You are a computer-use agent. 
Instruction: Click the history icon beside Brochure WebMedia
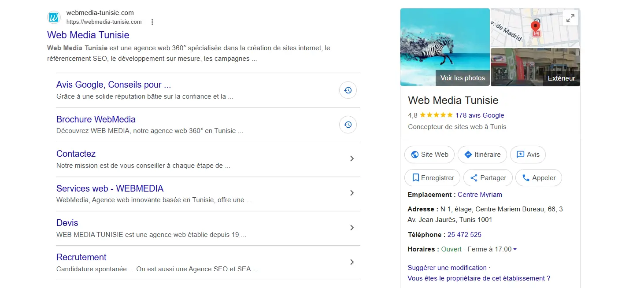(x=348, y=125)
